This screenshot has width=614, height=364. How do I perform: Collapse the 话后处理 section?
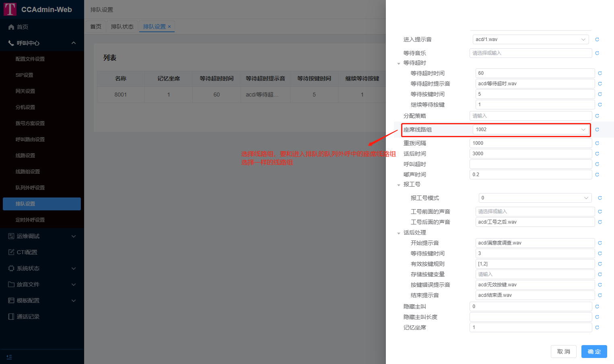[399, 233]
